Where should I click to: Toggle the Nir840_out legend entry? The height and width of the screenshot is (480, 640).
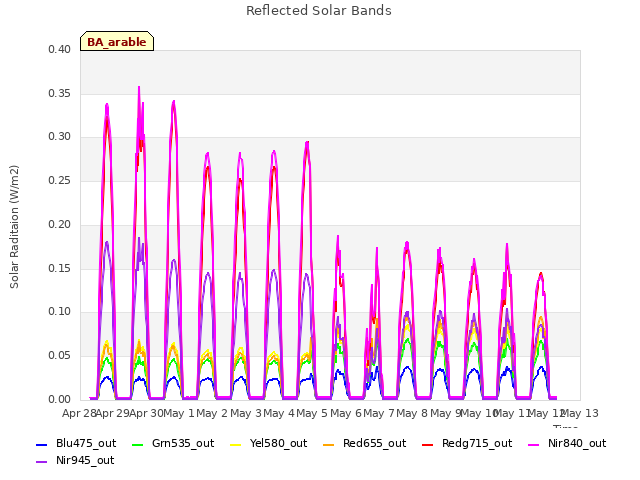[x=567, y=443]
